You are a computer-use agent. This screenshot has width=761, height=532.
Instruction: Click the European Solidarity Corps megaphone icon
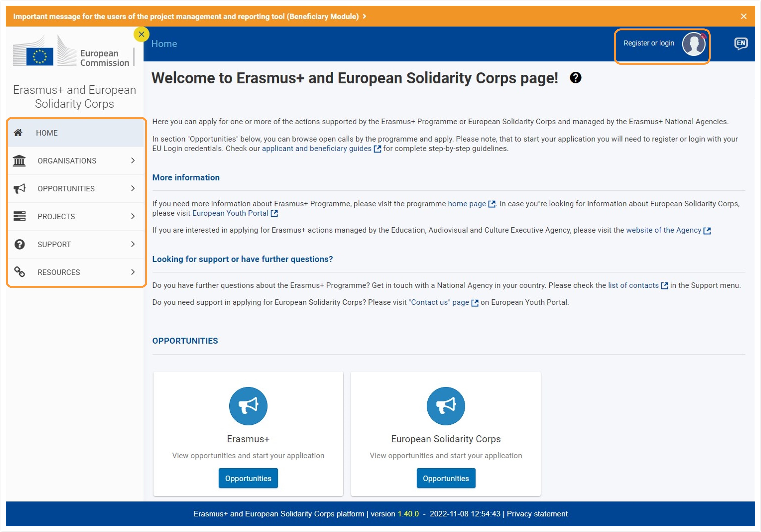coord(446,406)
